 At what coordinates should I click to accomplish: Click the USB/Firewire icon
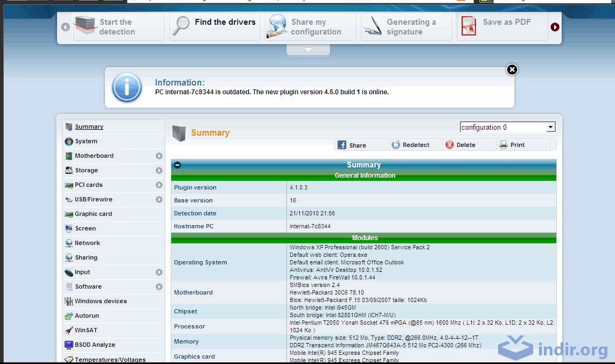69,200
